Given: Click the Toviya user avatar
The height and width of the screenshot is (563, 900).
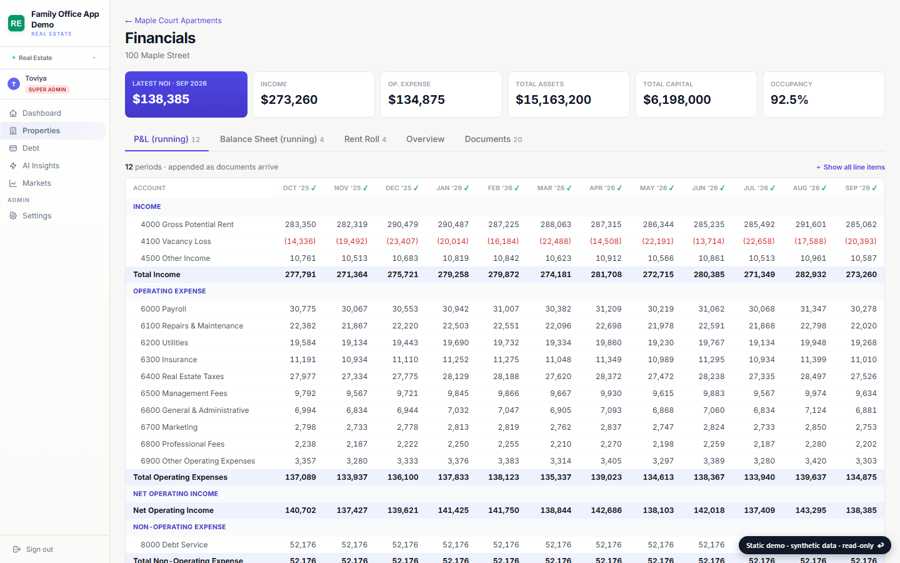Looking at the screenshot, I should pyautogui.click(x=14, y=84).
